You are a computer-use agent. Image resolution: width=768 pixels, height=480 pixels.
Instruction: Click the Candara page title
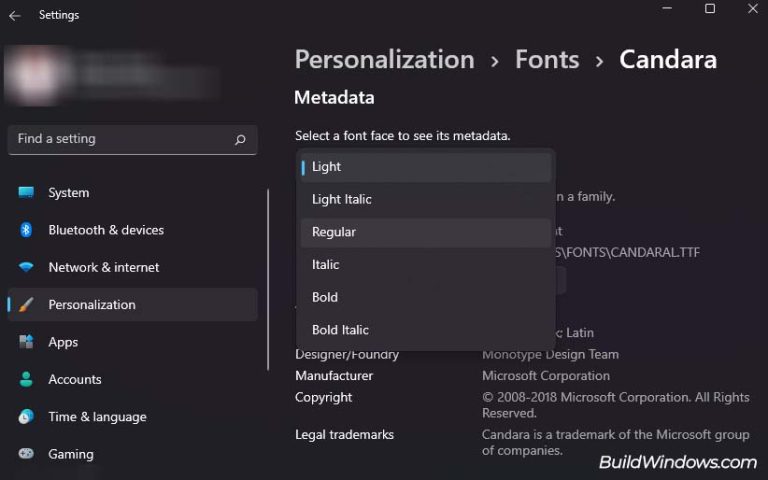coord(668,60)
